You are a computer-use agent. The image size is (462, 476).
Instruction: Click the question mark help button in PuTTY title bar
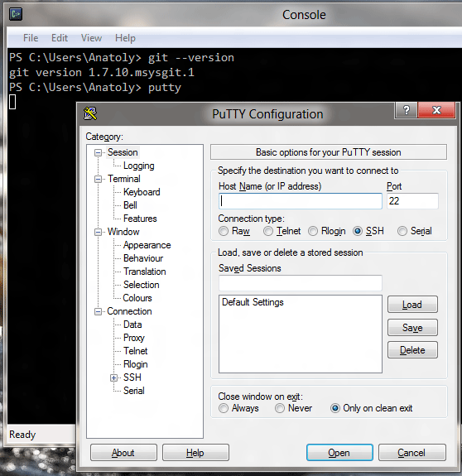[x=407, y=110]
